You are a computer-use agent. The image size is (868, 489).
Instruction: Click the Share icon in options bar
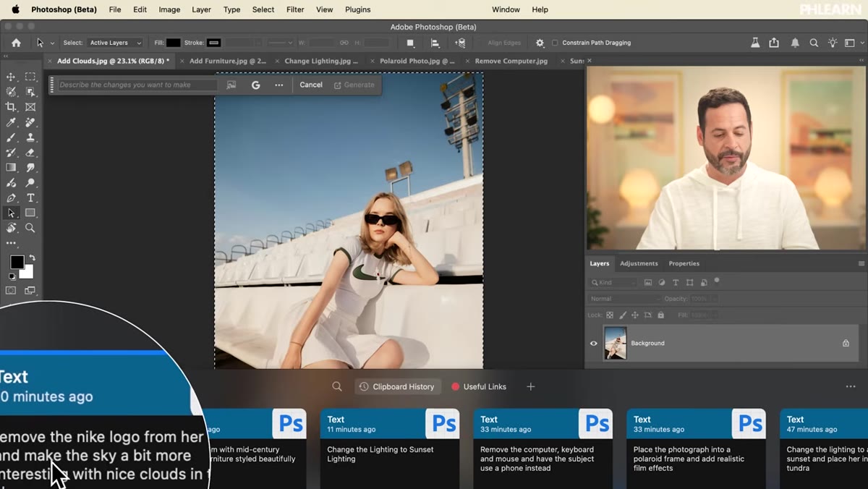pos(775,43)
